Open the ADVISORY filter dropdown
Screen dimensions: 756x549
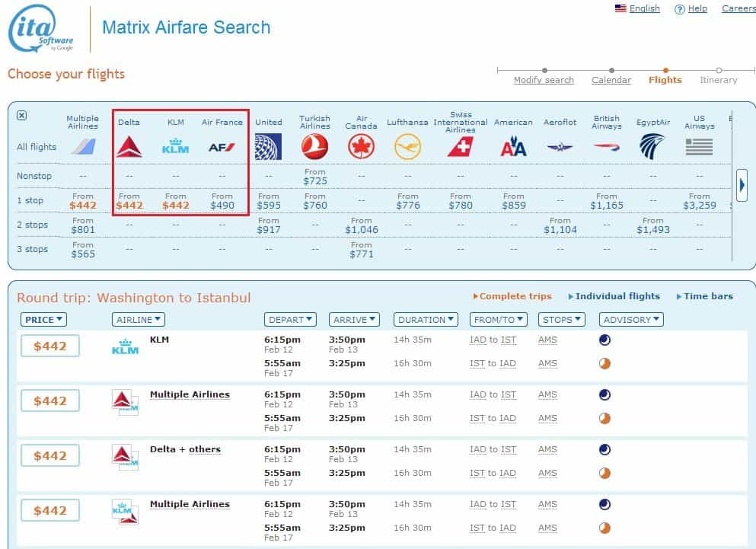coord(631,319)
